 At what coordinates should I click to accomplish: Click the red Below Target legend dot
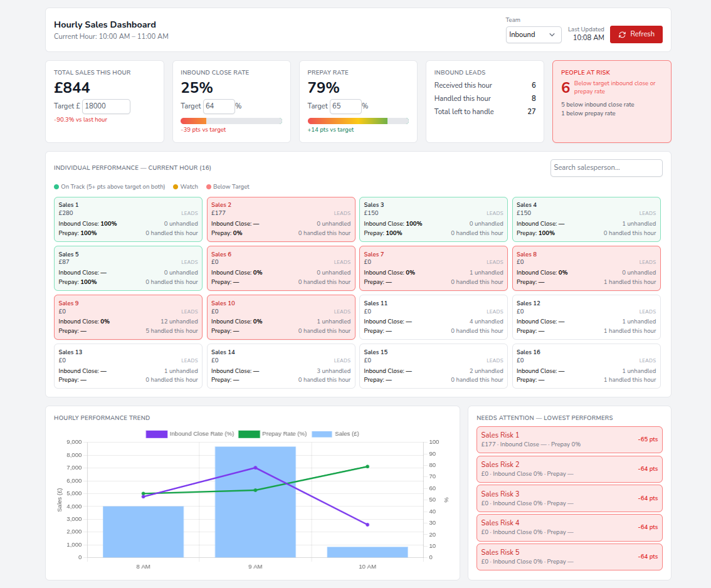(209, 187)
